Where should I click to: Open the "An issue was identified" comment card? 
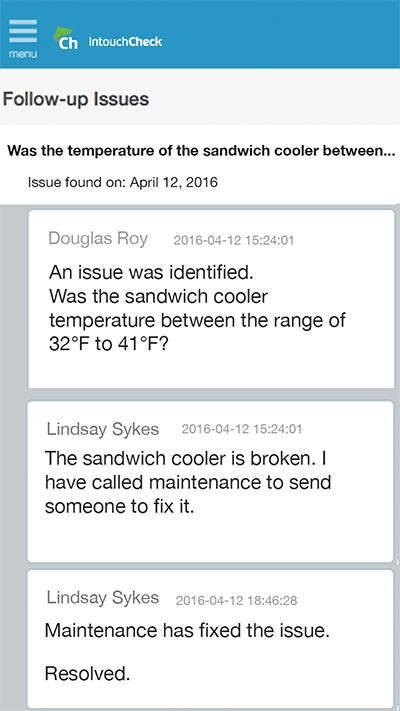[x=211, y=299]
